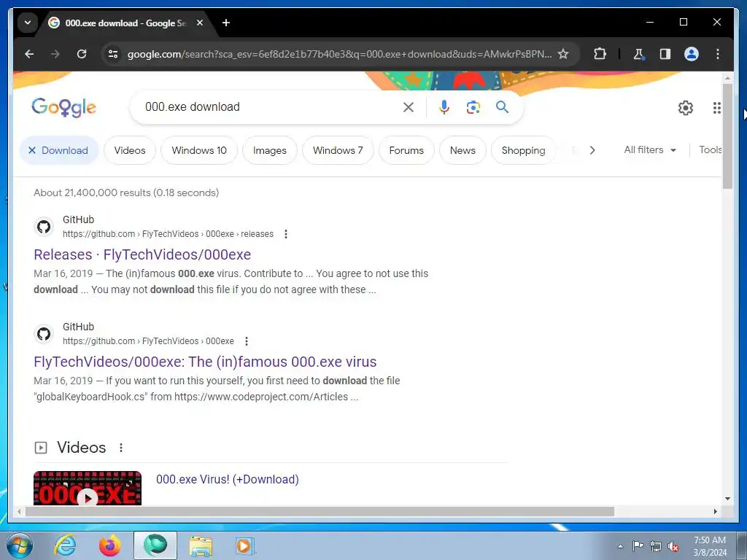Apply the Windows 7 filter chip

tap(338, 150)
